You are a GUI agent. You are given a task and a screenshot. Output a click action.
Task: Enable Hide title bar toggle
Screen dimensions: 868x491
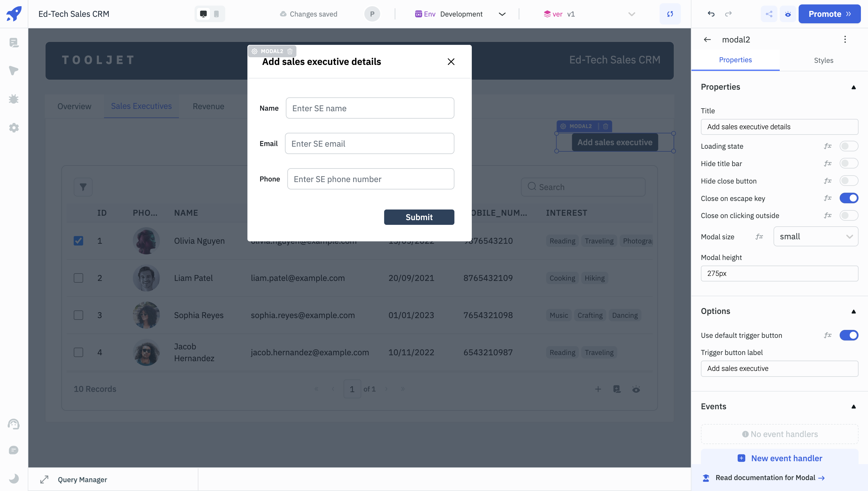tap(849, 163)
